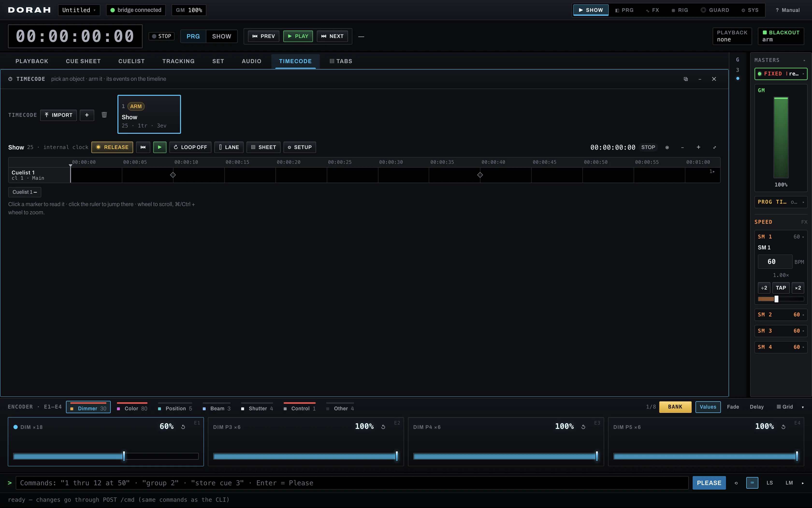This screenshot has width=812, height=508.
Task: Zoom out timeline with minus icon
Action: click(682, 148)
